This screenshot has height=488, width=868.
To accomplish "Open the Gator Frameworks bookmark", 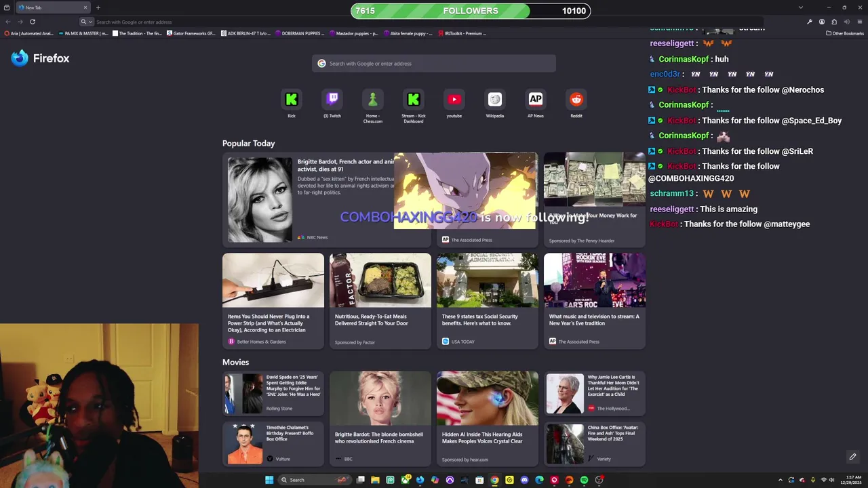I will coord(191,33).
